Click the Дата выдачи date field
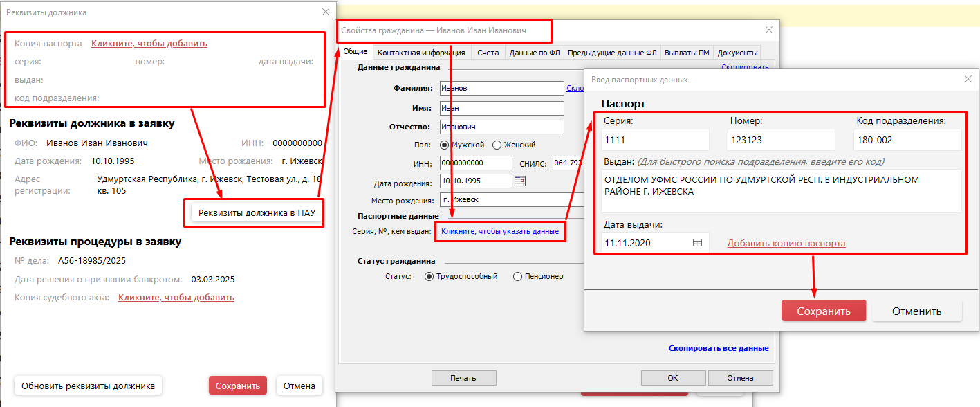This screenshot has height=407, width=980. click(654, 243)
